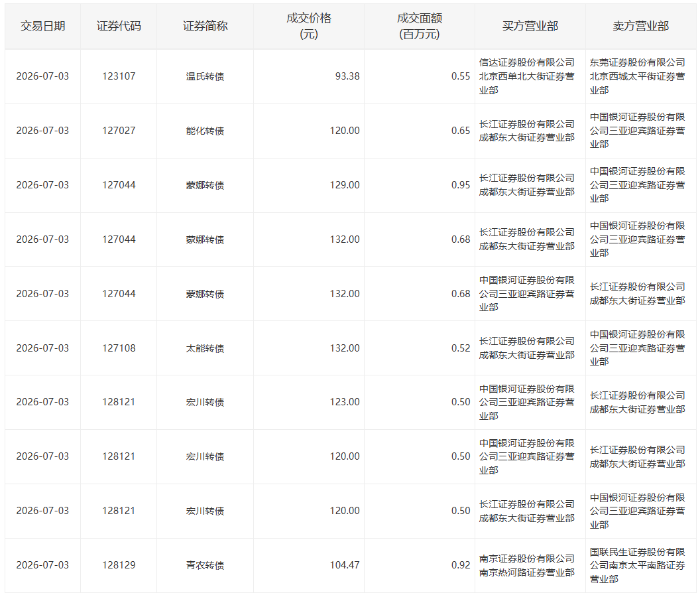Viewport: 700px width, 597px height.
Task: Click the 128121 code in the 123.00 row
Action: tap(119, 402)
